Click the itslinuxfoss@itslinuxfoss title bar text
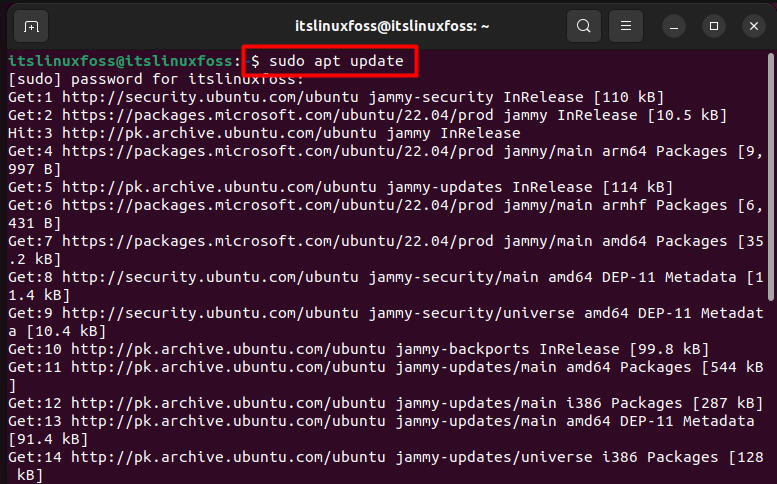The image size is (777, 484). (392, 26)
